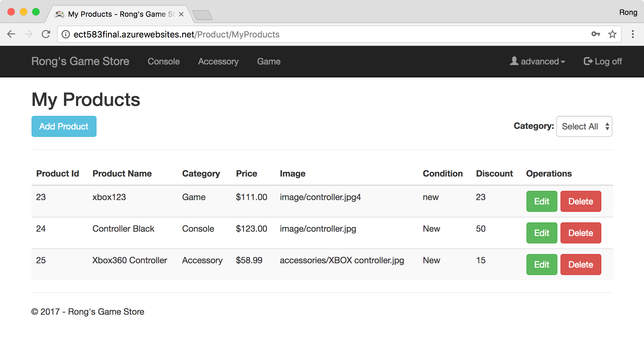Viewport: 644px width, 363px height.
Task: Click discount value 50
Action: (481, 229)
